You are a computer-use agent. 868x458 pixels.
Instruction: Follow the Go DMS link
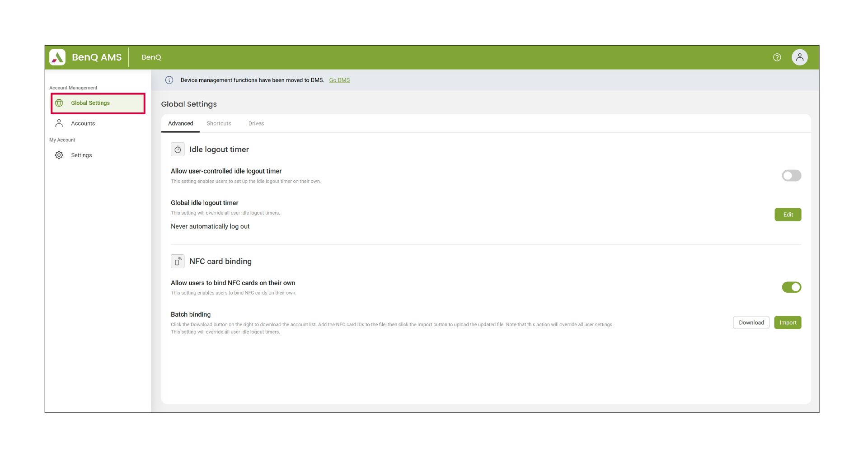pyautogui.click(x=339, y=80)
